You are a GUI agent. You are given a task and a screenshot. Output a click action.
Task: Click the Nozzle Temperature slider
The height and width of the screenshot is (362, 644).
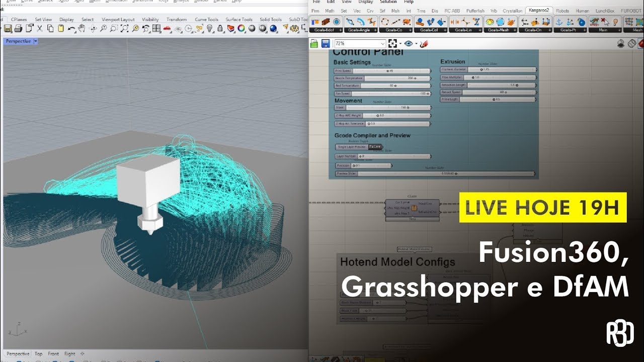tap(382, 78)
